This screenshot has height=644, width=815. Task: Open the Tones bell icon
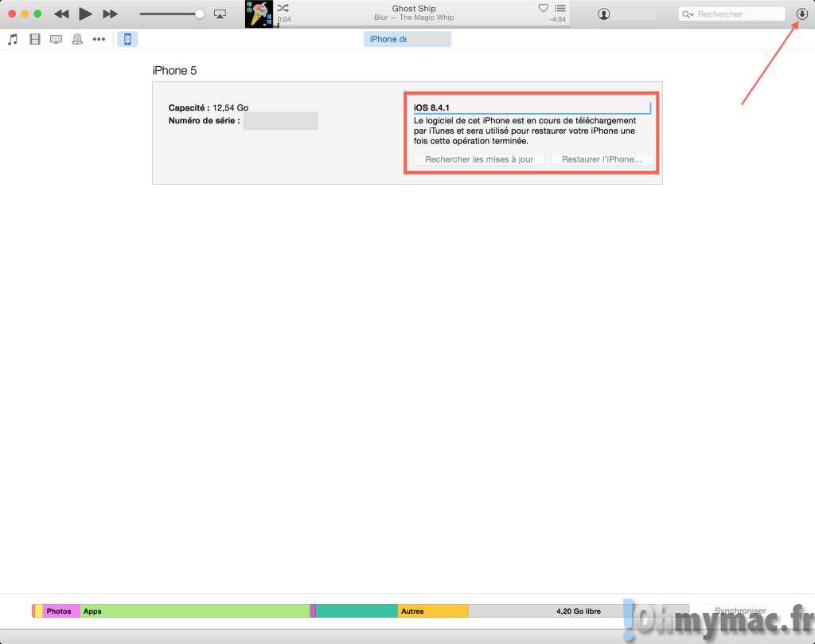(77, 39)
